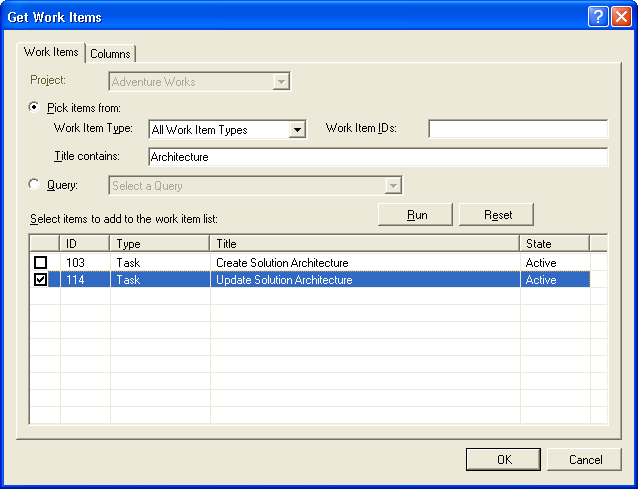Click the State column header
Viewport: 638px width, 489px height.
(x=555, y=243)
